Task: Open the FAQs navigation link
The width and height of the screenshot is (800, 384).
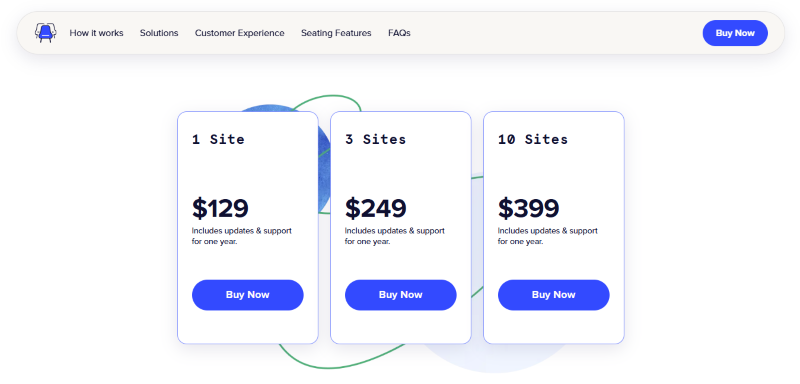Action: [399, 33]
